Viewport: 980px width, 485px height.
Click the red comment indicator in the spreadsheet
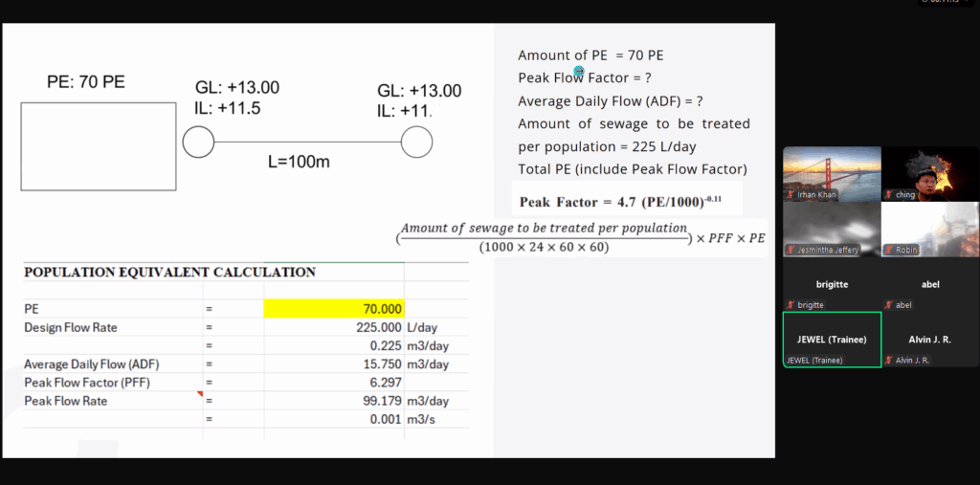tap(199, 394)
